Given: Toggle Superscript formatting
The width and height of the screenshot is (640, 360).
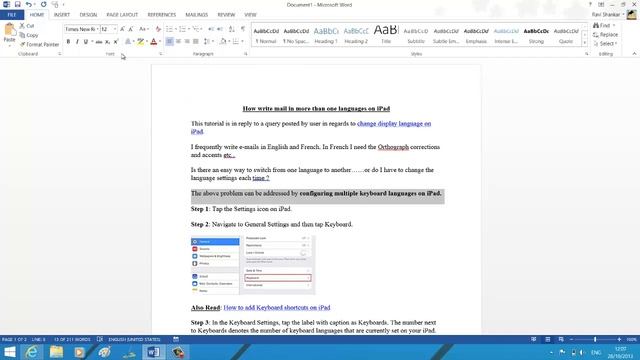Looking at the screenshot, I should tap(116, 42).
